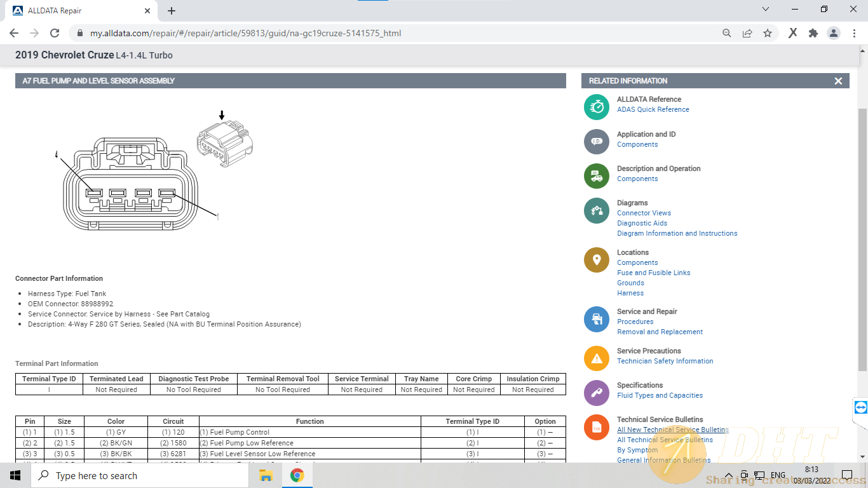868x488 pixels.
Task: Open the zoom magnifier in address bar
Action: [727, 33]
